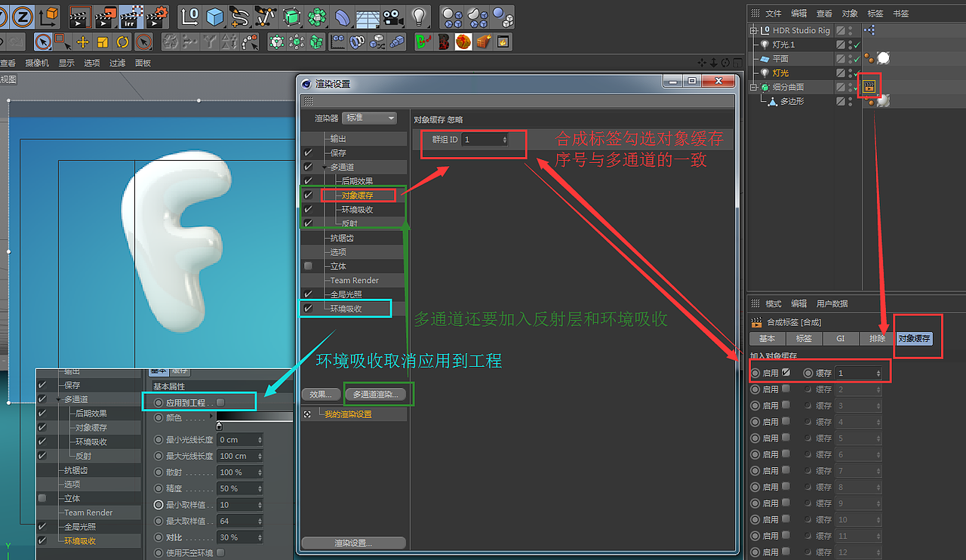Select the Live Selection tool
Screen dimensions: 966x560
pos(44,42)
